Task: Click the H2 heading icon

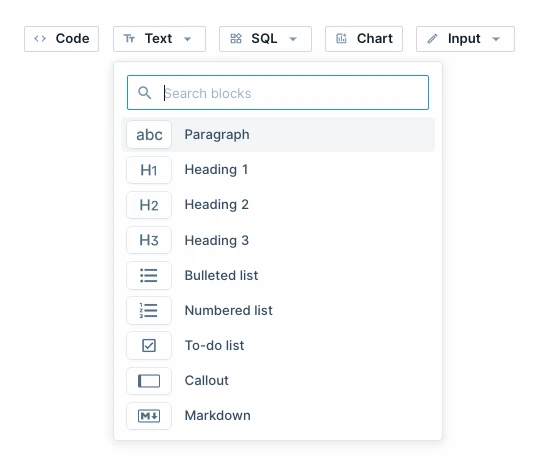Action: [149, 205]
